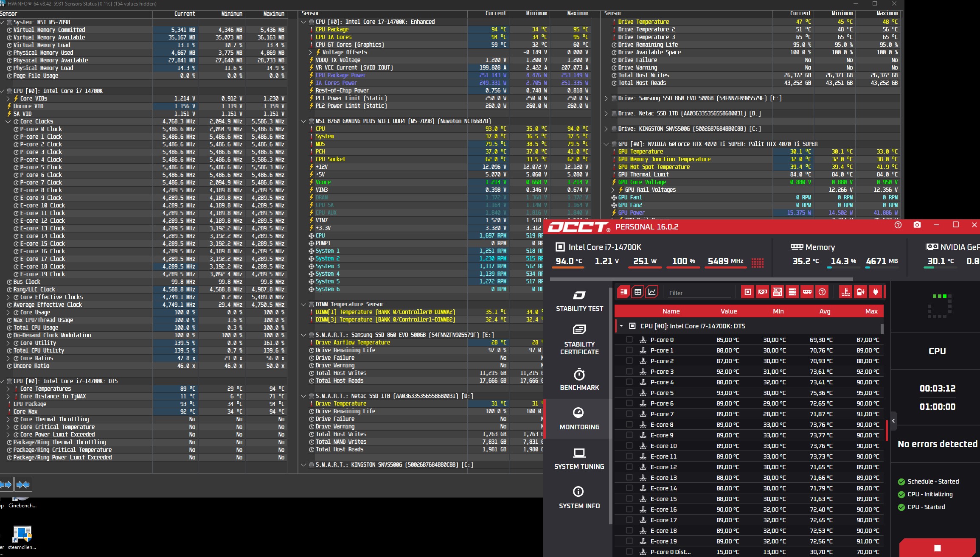The width and height of the screenshot is (980, 557).
Task: Click the OCCT sensor Filter field
Action: click(x=698, y=293)
